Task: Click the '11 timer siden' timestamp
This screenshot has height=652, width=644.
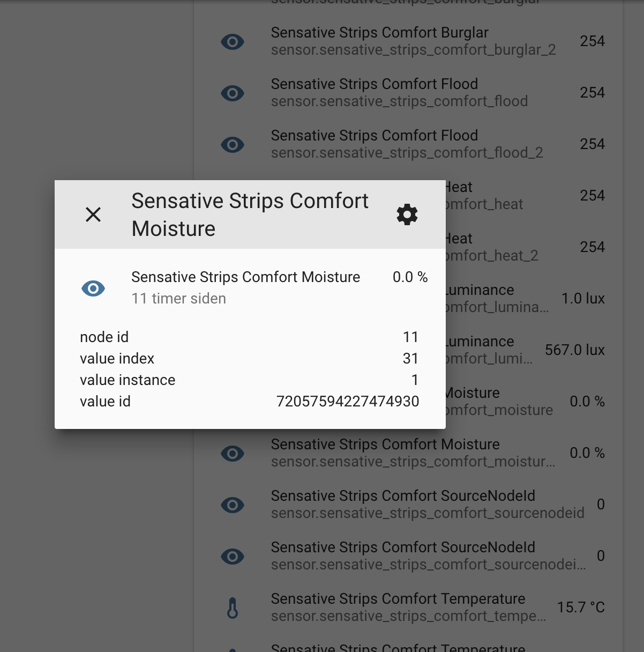Action: (178, 299)
